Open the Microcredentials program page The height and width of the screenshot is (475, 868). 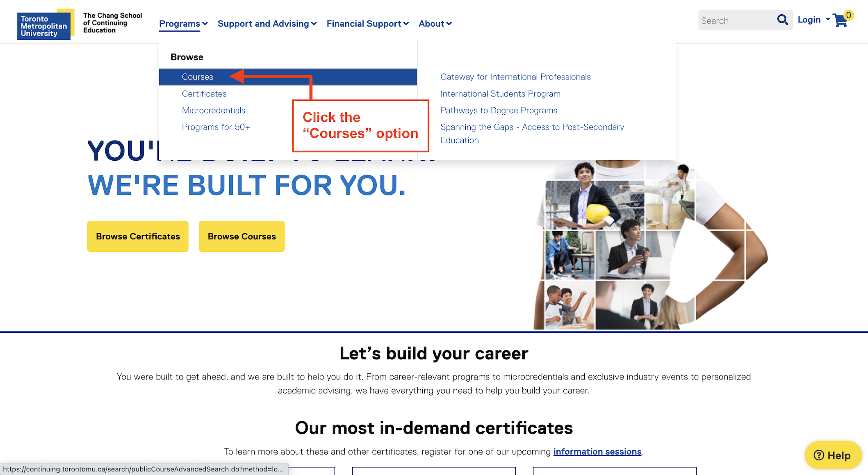(213, 110)
